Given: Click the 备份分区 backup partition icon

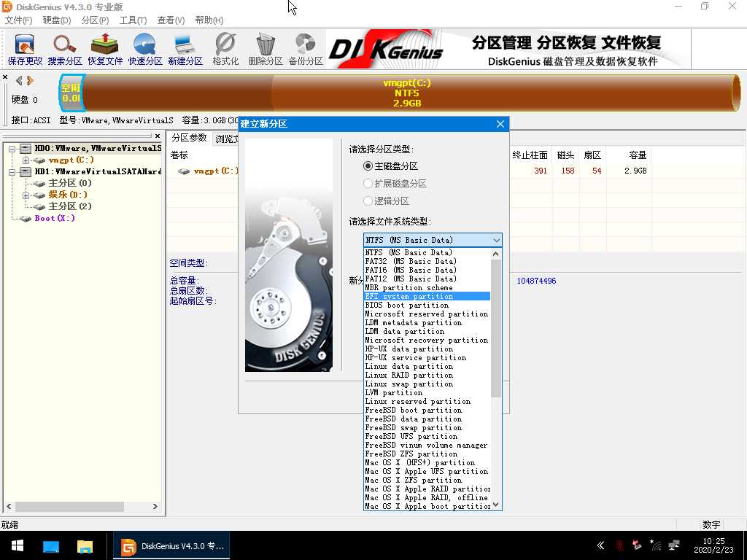Looking at the screenshot, I should pos(306,50).
